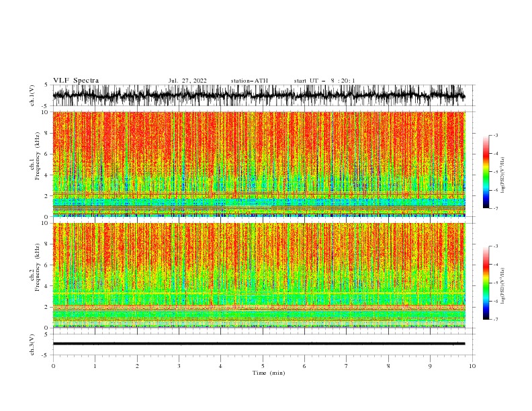Click the "Time (min)" axis label

coord(269,373)
